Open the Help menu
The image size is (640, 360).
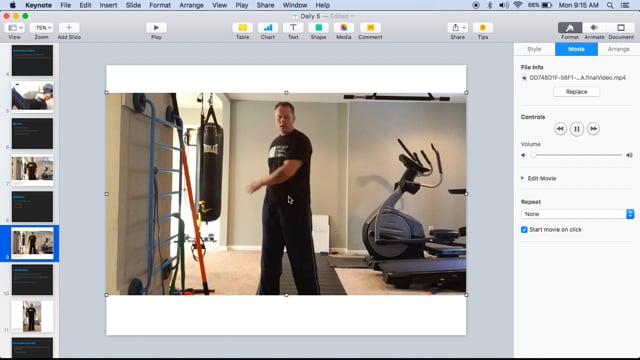[x=322, y=5]
